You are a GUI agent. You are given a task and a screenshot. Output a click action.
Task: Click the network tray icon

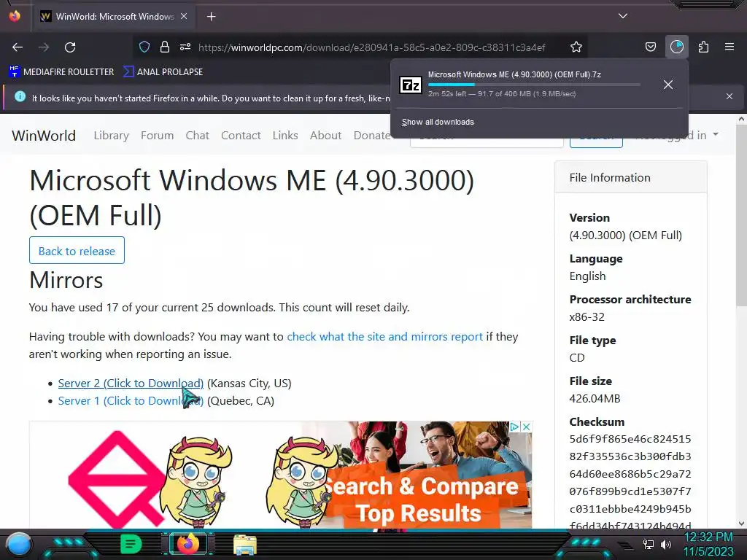pyautogui.click(x=649, y=544)
